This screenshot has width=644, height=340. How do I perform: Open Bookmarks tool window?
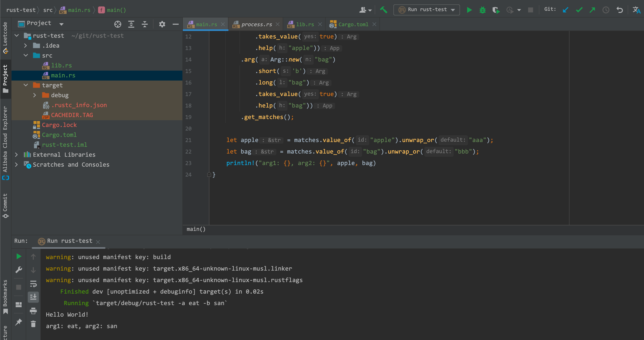tap(5, 297)
